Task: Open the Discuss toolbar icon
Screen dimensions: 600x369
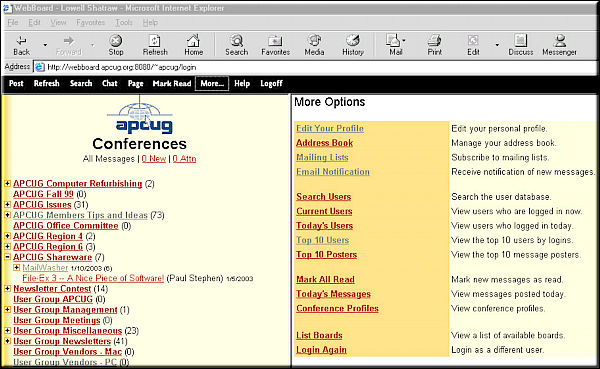Action: [x=520, y=45]
